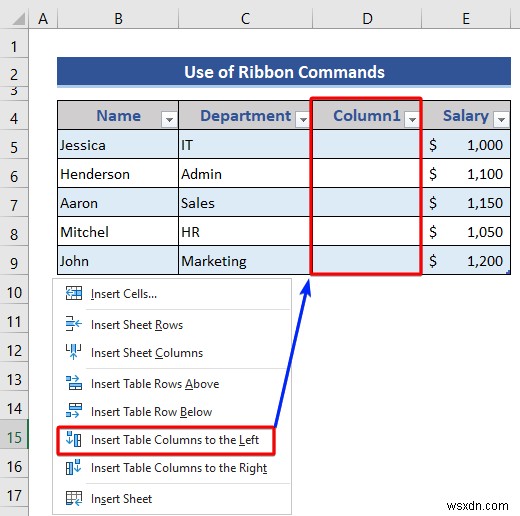Click the Insert Table Row Below icon
This screenshot has width=520, height=516.
click(x=74, y=411)
